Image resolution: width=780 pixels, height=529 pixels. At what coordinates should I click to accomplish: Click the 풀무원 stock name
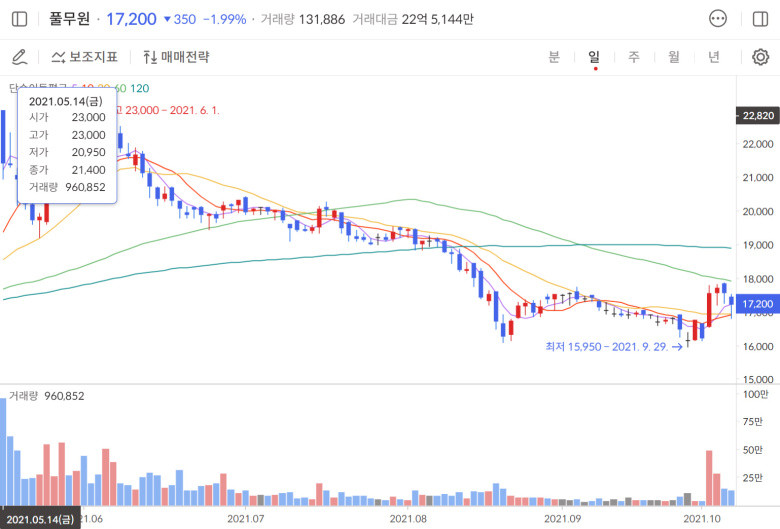coord(70,19)
